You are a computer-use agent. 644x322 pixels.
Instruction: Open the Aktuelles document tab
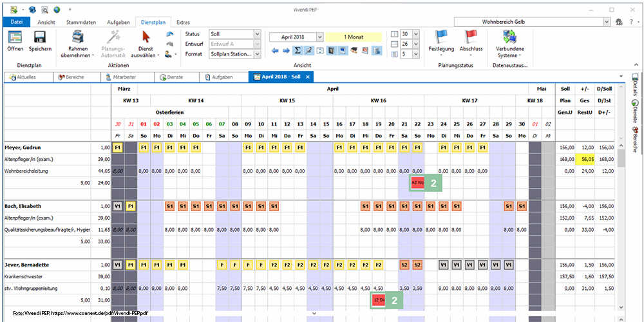coord(28,77)
